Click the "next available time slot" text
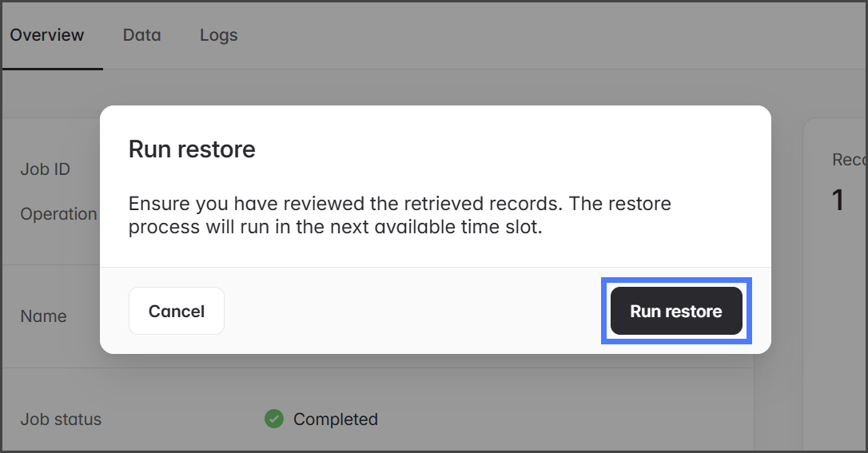 pyautogui.click(x=448, y=227)
